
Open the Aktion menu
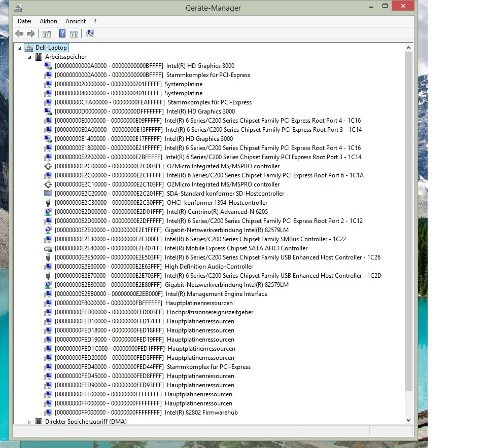48,21
